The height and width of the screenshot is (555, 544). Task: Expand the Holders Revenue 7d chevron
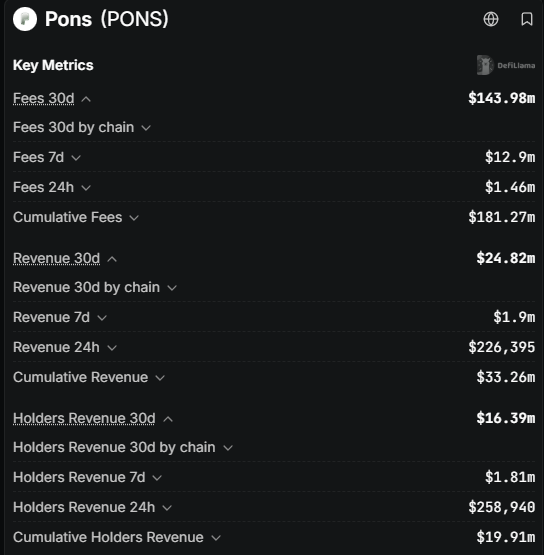tap(157, 478)
